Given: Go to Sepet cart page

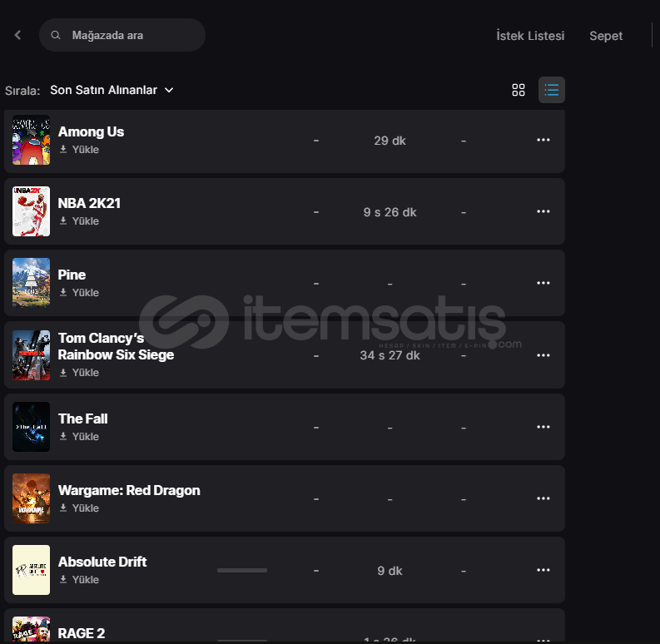Looking at the screenshot, I should 606,36.
